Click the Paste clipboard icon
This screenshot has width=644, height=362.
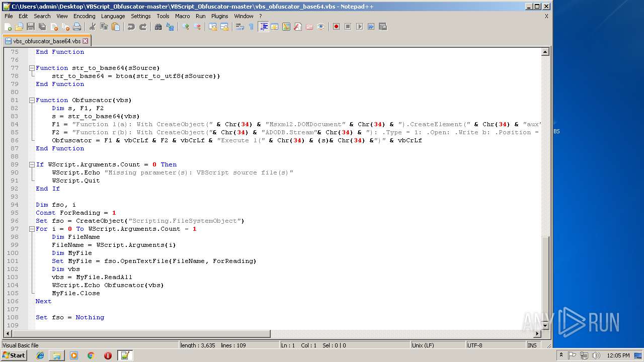click(115, 27)
